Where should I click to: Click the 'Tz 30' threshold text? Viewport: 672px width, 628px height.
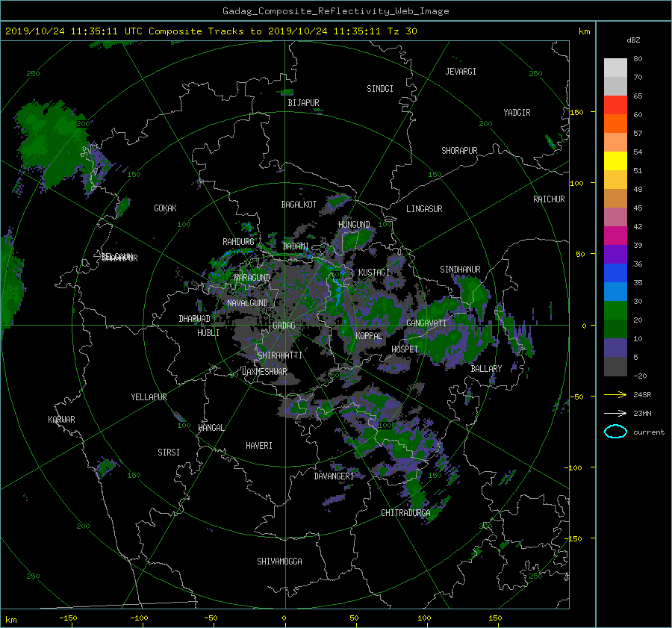coord(402,31)
